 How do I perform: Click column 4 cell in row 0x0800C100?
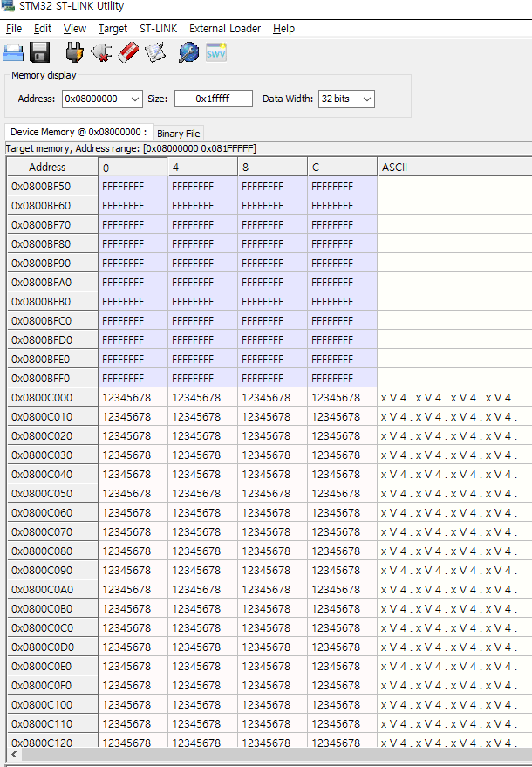click(x=203, y=704)
